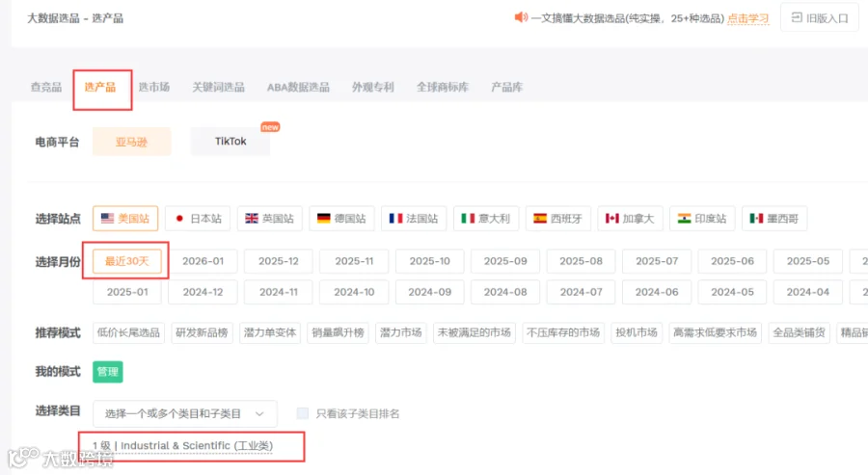This screenshot has height=475, width=868.
Task: Select the 最近30天 month option
Action: click(x=126, y=261)
